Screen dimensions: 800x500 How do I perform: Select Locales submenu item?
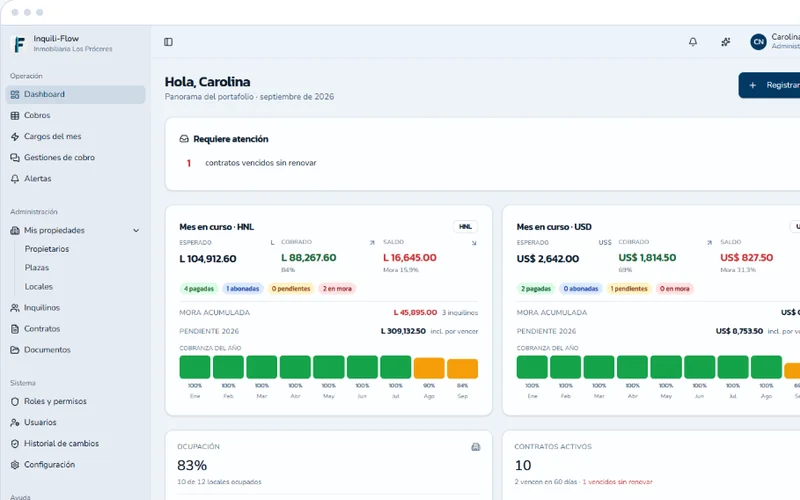coord(39,287)
